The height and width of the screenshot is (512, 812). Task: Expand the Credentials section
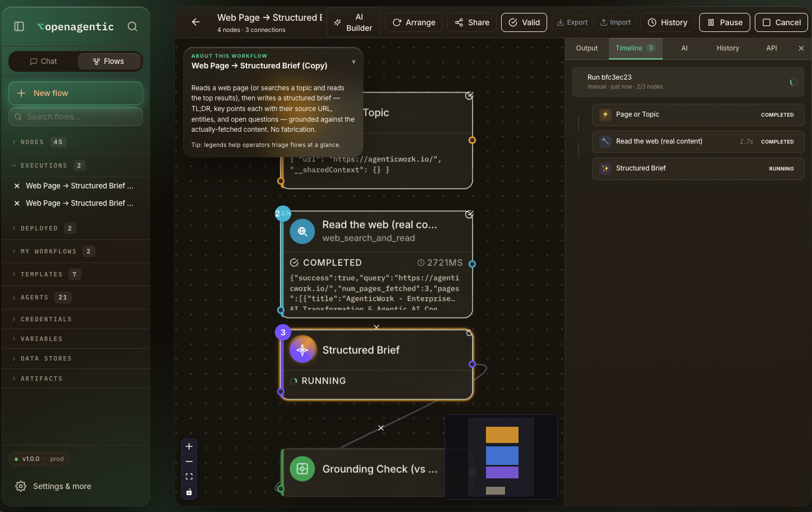coord(76,319)
